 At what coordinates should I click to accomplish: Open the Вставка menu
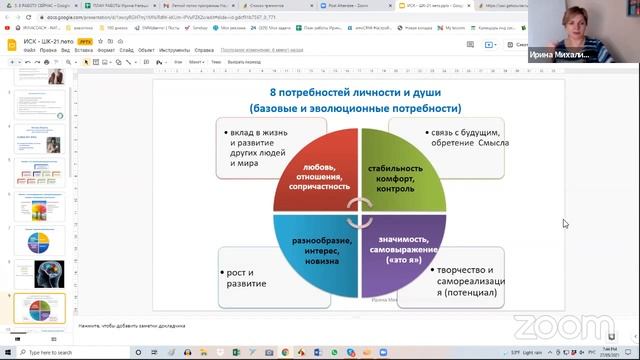[84, 50]
